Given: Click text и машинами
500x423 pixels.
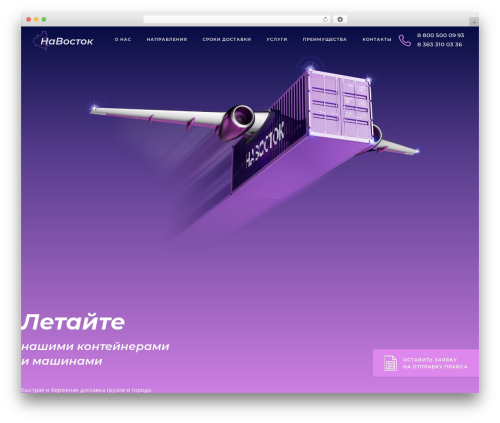Looking at the screenshot, I should click(62, 361).
